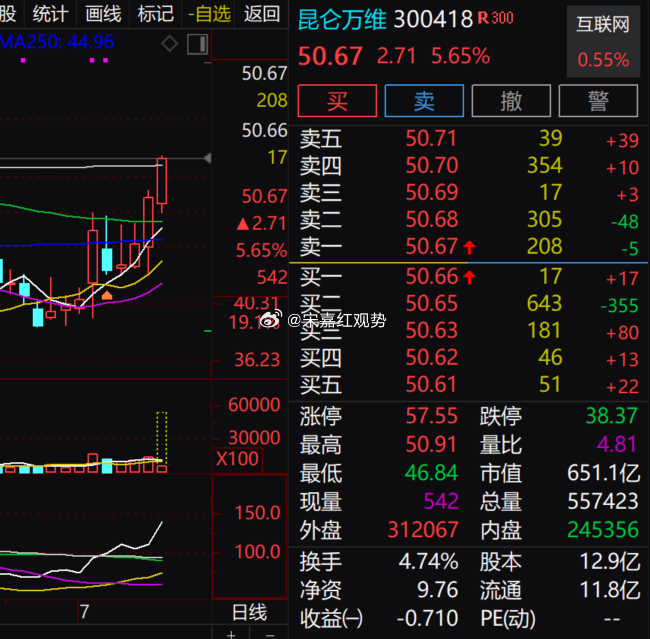
Task: Click 跌停 price 38.37
Action: pos(611,416)
